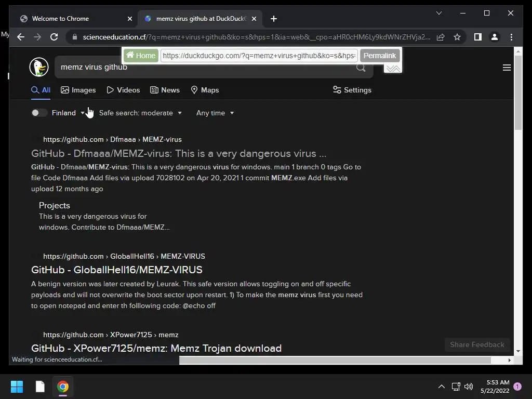Open DuckDuckGo hamburger side menu

507,68
